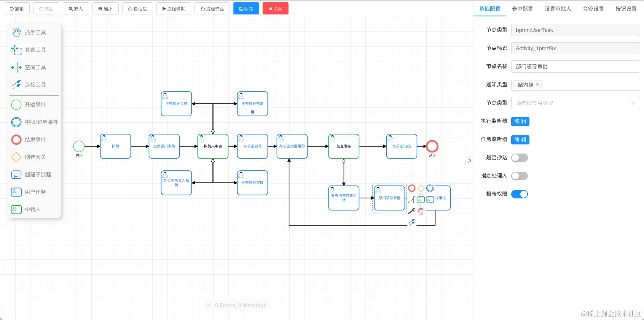Viewport: 644px width, 320px height.
Task: Append gateway from context pad
Action: tap(421, 188)
